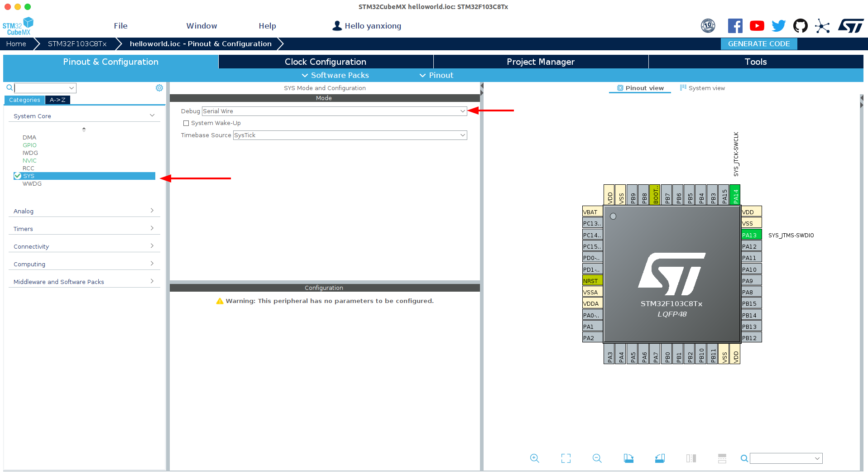Click the ST logo in header

pos(851,26)
